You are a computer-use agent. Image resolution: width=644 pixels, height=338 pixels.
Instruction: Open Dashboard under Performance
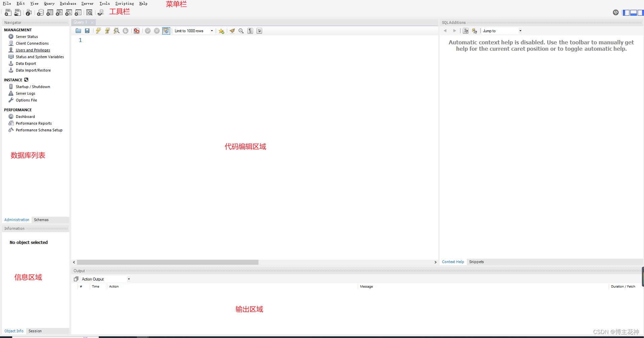[x=25, y=117]
